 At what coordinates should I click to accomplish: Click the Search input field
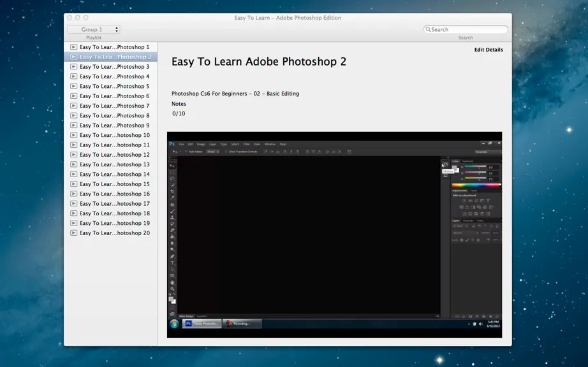click(466, 29)
